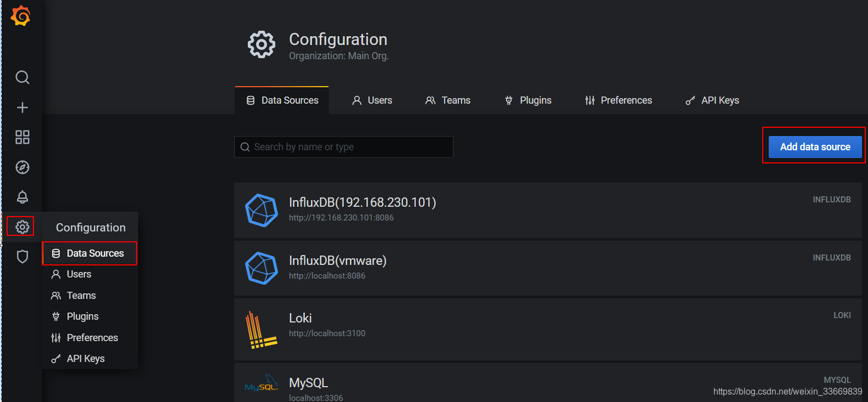Switch to the API Keys tab

pos(712,100)
